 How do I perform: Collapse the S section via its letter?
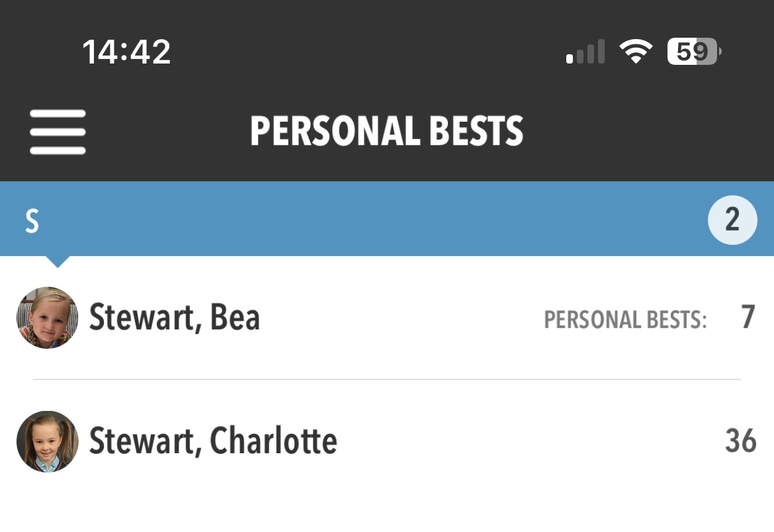[32, 221]
